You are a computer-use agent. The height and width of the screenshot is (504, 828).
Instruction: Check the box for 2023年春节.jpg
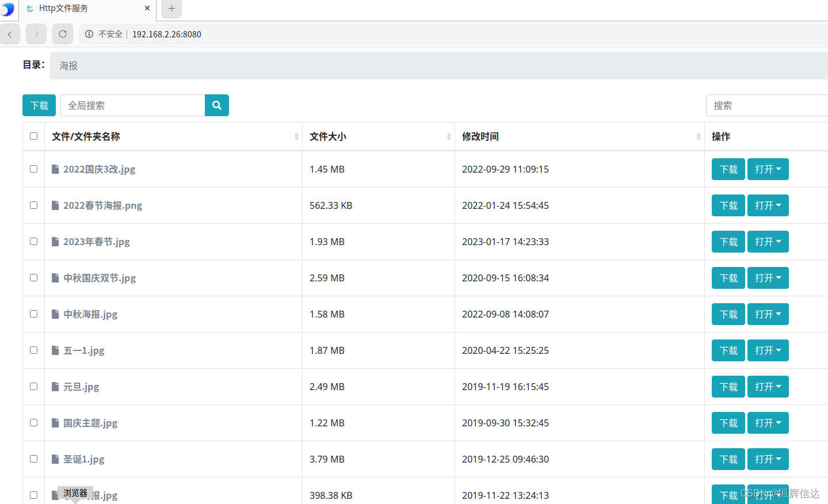33,242
